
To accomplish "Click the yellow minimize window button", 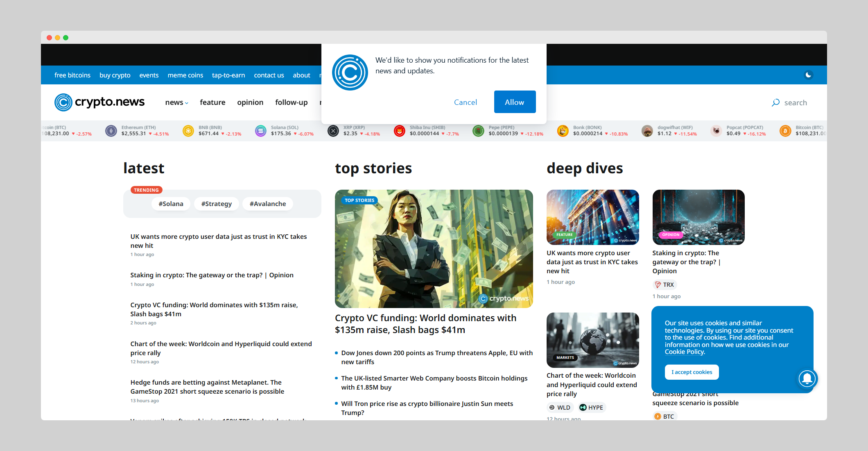I will pyautogui.click(x=57, y=38).
